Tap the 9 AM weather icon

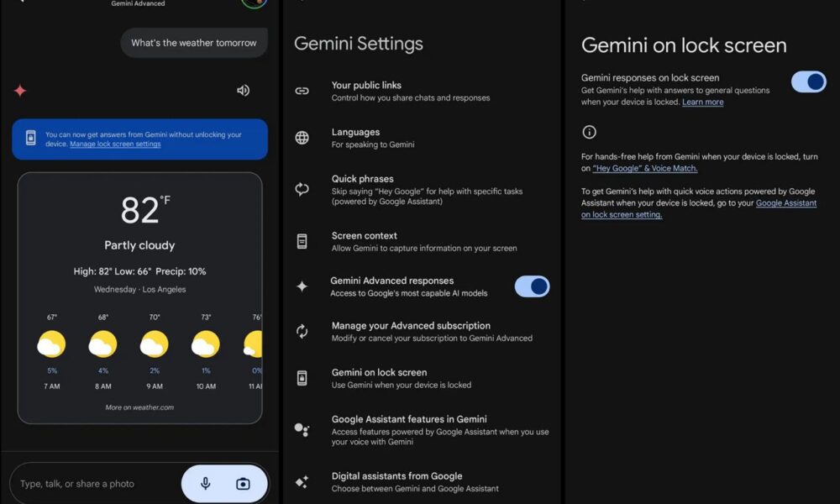tap(155, 344)
